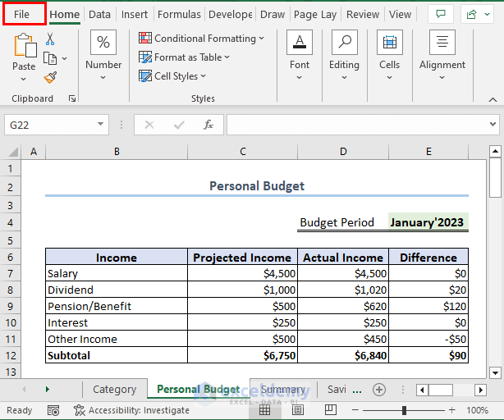
Task: Click the Copy icon
Action: point(50,58)
